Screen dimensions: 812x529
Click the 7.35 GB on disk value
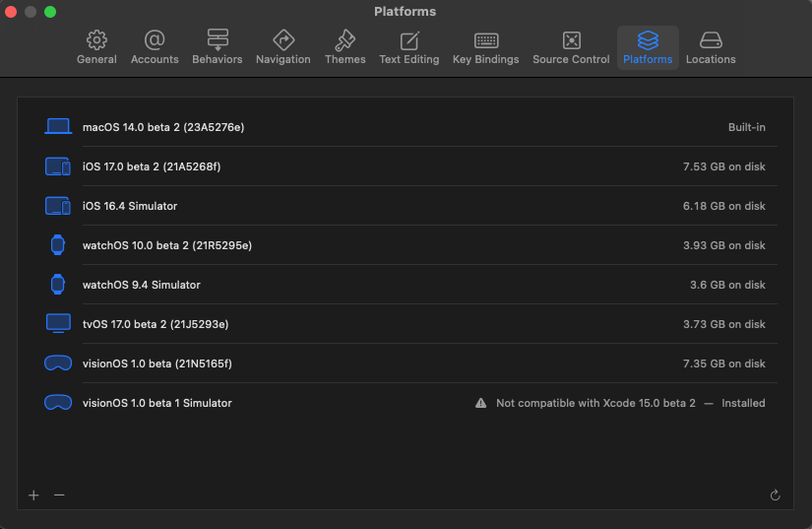(x=724, y=364)
